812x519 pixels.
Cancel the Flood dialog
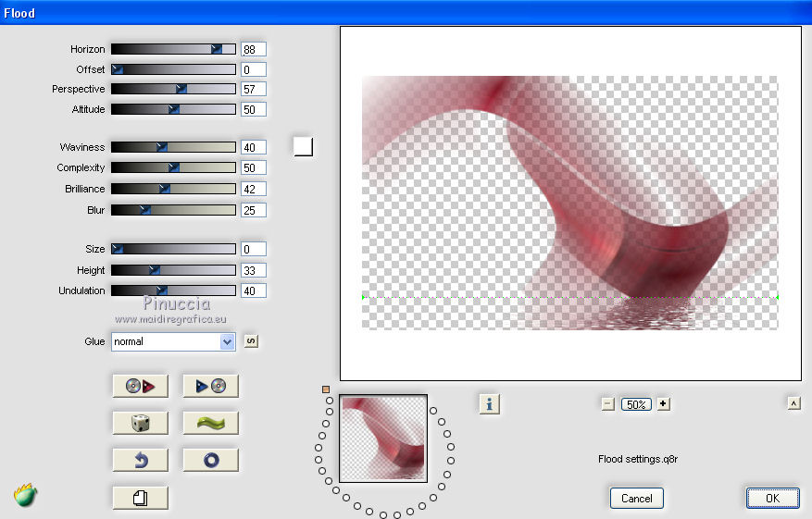pos(636,499)
